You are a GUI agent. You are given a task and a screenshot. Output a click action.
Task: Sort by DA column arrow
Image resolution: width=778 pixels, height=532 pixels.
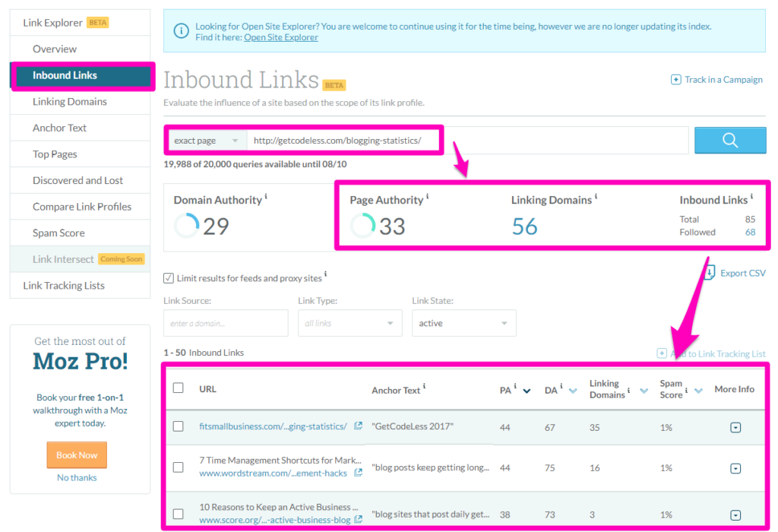pyautogui.click(x=573, y=391)
